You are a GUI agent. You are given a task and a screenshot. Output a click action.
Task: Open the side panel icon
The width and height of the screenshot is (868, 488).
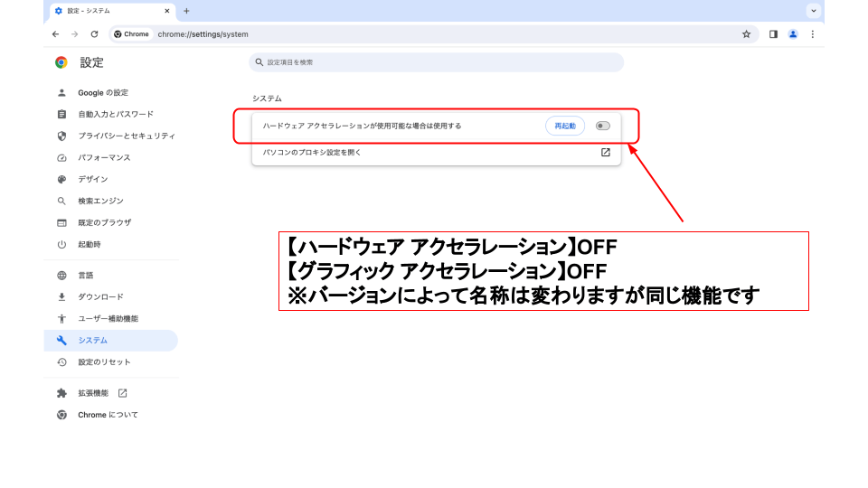773,34
